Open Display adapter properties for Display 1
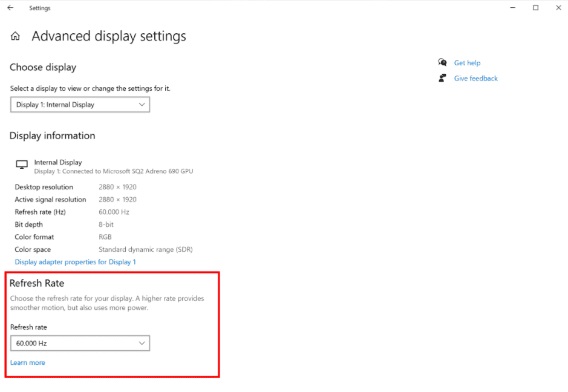 76,262
